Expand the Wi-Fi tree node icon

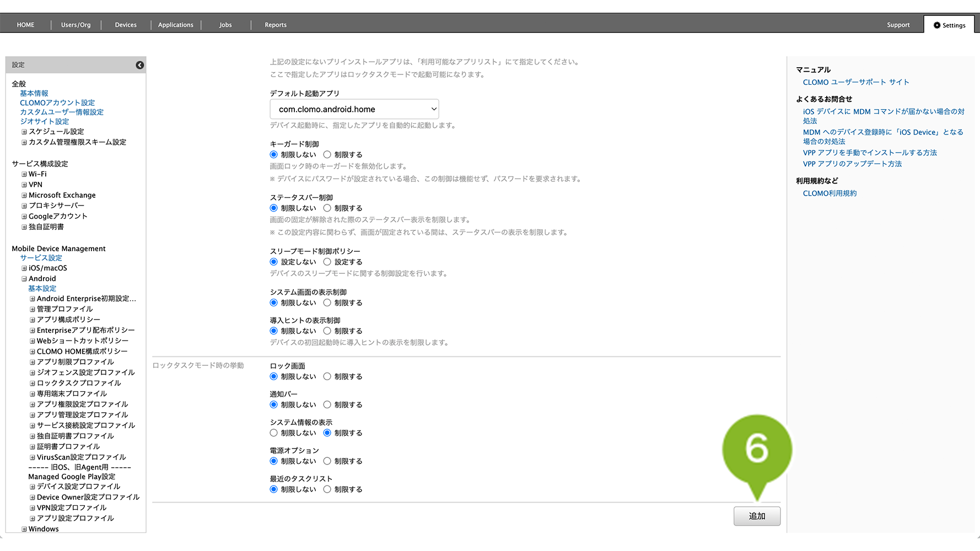24,174
